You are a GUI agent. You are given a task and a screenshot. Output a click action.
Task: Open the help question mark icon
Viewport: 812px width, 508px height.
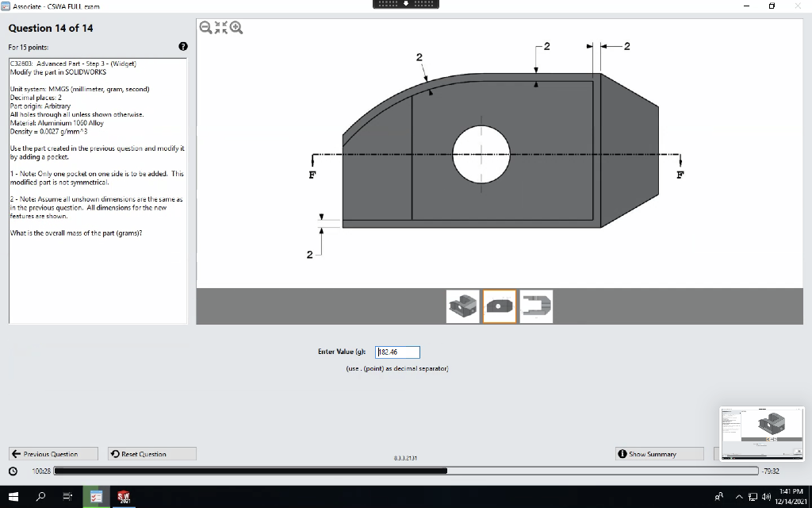coord(183,46)
